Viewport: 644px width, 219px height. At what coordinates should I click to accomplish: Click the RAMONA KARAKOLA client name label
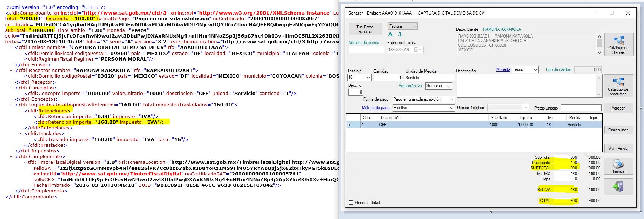(502, 29)
